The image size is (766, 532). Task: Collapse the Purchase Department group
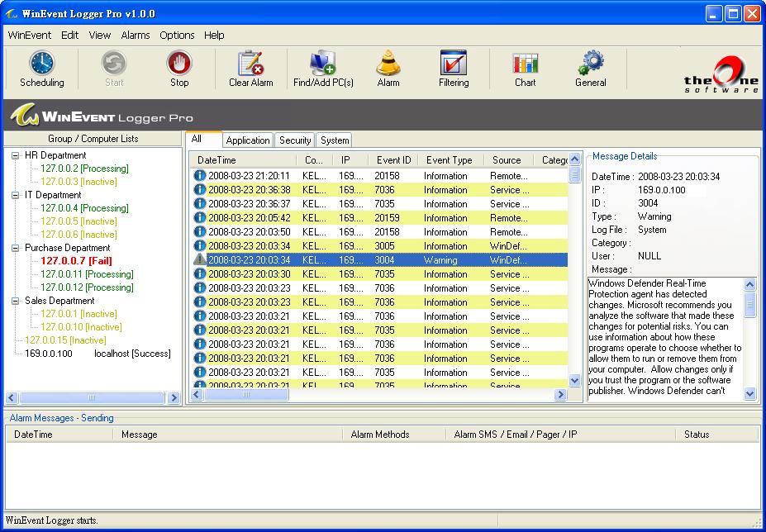[16, 248]
